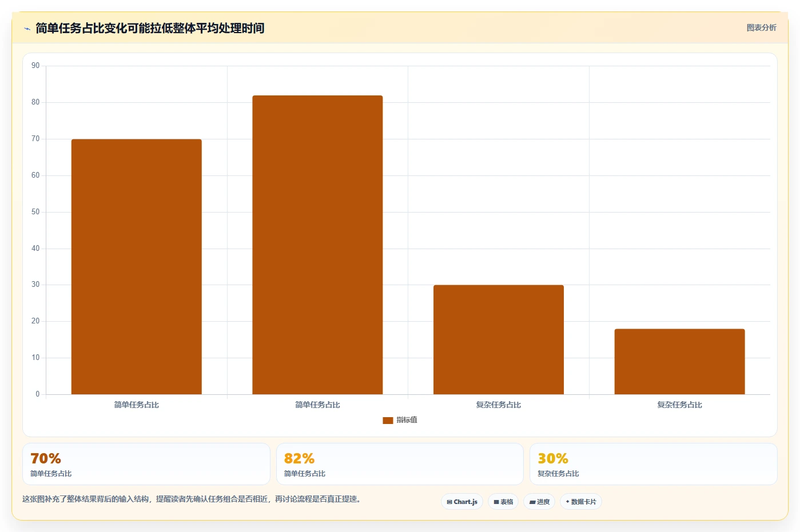Click the shortest 复杂任务占比 bar near 18
The width and height of the screenshot is (800, 532).
(x=679, y=361)
